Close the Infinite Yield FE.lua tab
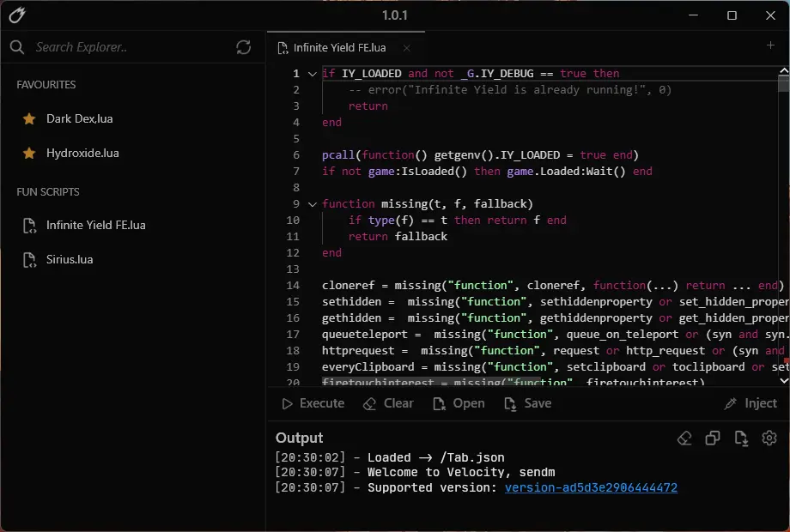The height and width of the screenshot is (532, 790). click(406, 48)
